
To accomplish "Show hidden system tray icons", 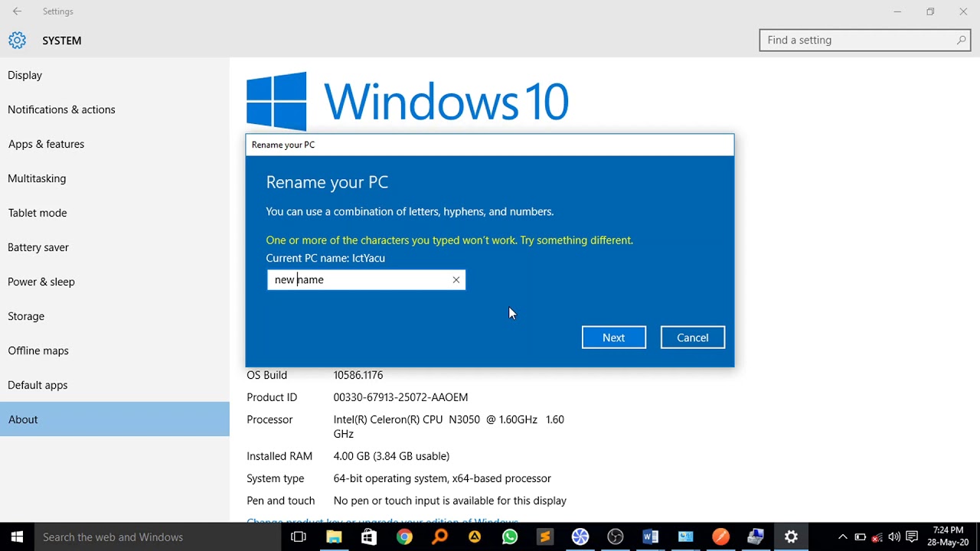I will tap(843, 537).
